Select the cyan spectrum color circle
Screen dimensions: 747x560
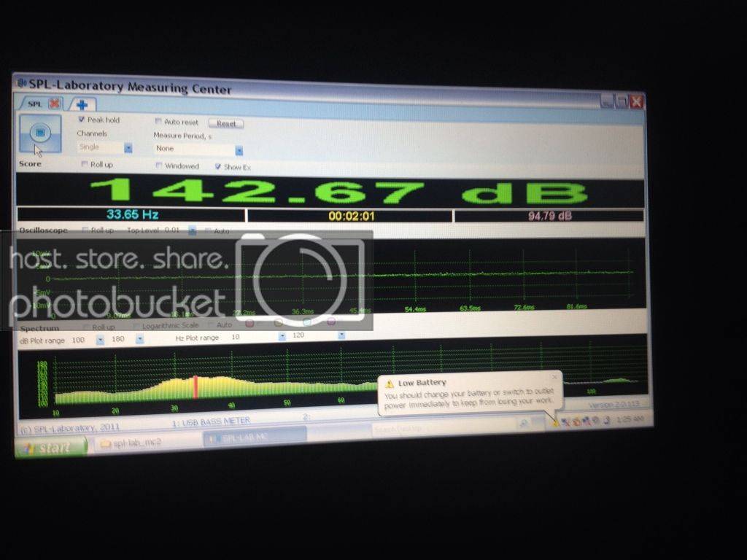tap(307, 322)
